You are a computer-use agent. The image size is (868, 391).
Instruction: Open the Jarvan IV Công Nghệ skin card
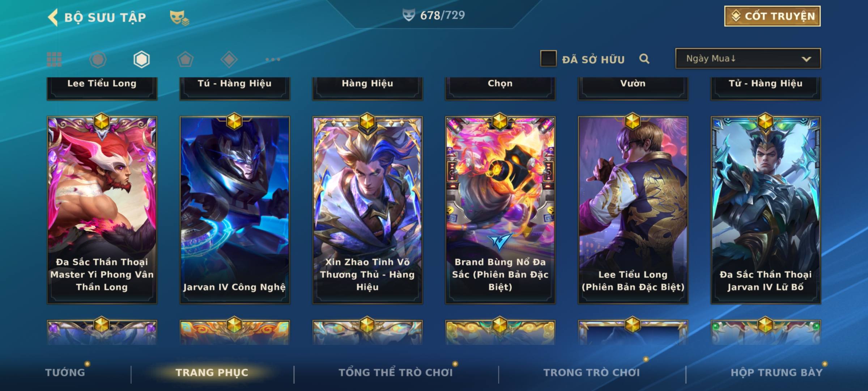[x=235, y=210]
